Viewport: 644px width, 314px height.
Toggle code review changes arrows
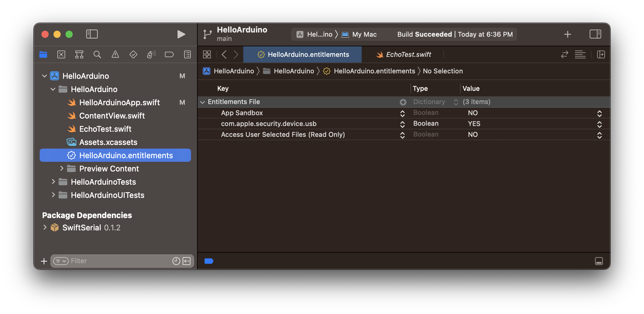(x=565, y=54)
